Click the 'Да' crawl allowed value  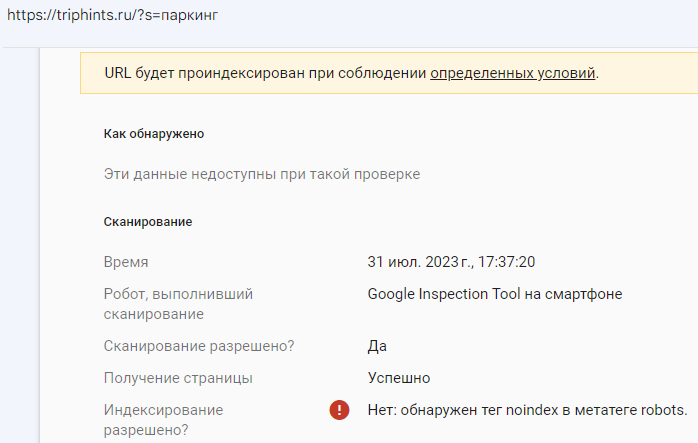(x=377, y=346)
